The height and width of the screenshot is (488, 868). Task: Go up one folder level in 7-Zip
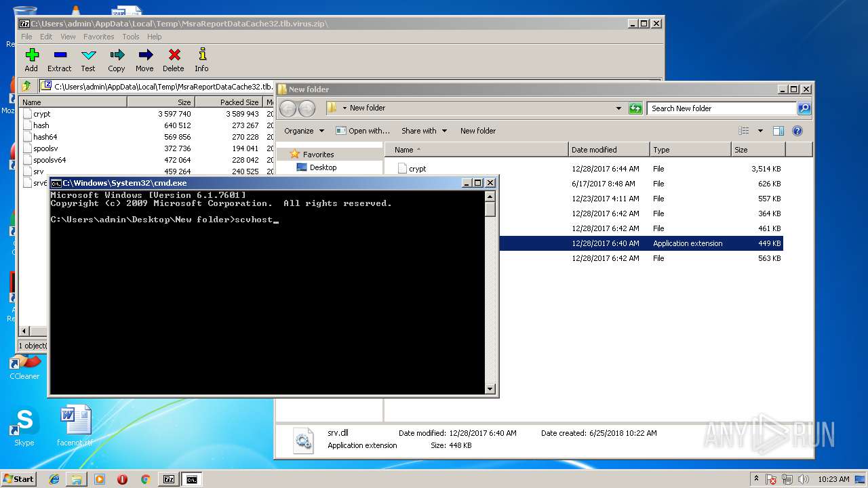point(26,86)
